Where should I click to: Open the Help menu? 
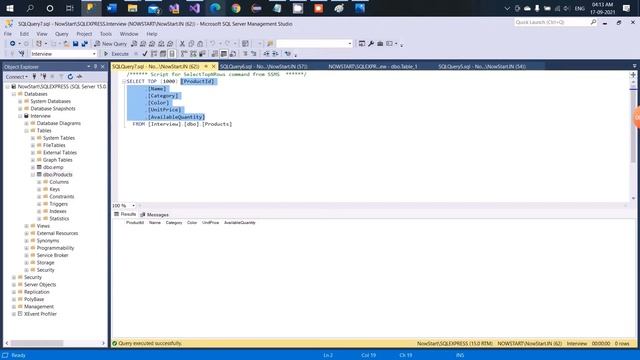(152, 34)
